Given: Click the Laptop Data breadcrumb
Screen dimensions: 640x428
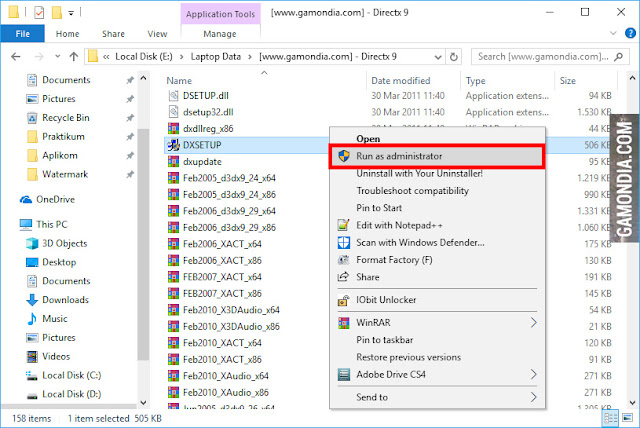Looking at the screenshot, I should (216, 56).
